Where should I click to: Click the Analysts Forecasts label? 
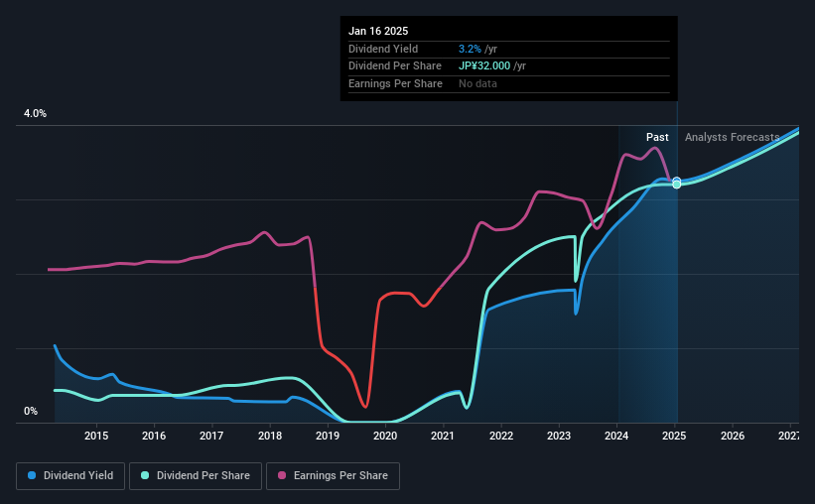pos(732,137)
